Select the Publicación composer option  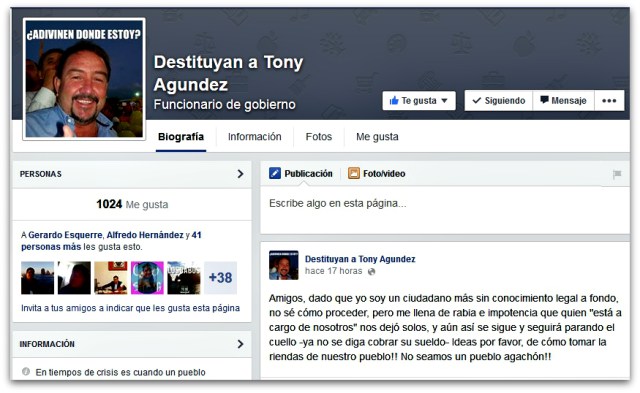[x=301, y=173]
